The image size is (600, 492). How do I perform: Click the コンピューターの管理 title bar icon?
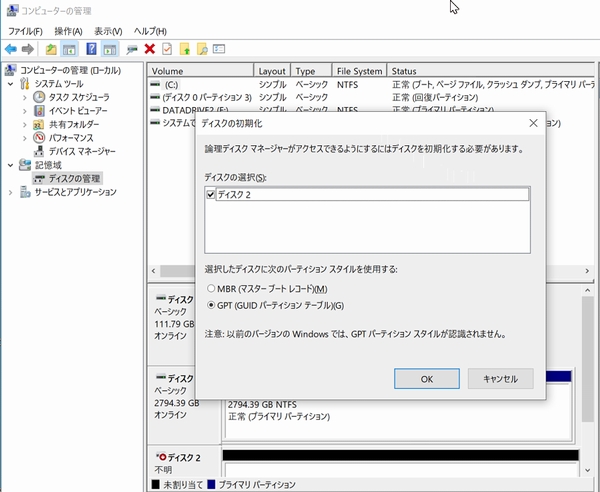coord(12,10)
